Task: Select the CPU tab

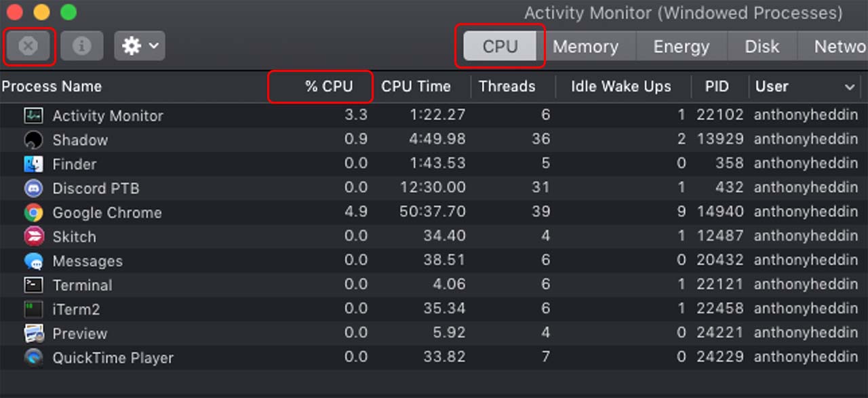Action: (x=500, y=47)
